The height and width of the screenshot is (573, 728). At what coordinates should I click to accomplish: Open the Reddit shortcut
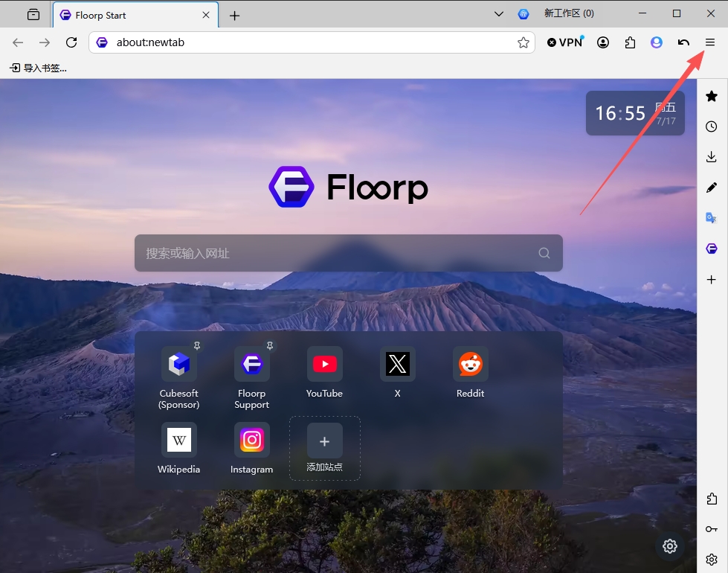pos(470,373)
